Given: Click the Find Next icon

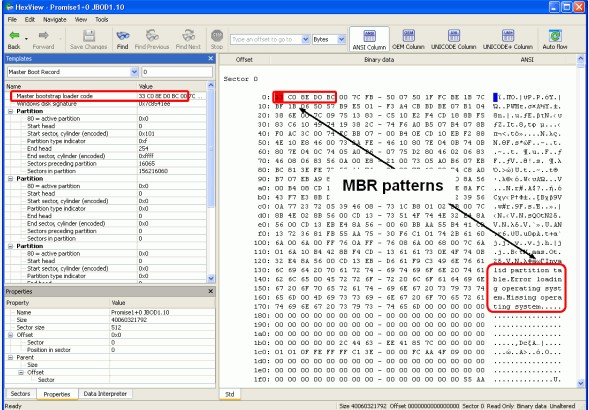Looking at the screenshot, I should [x=188, y=36].
